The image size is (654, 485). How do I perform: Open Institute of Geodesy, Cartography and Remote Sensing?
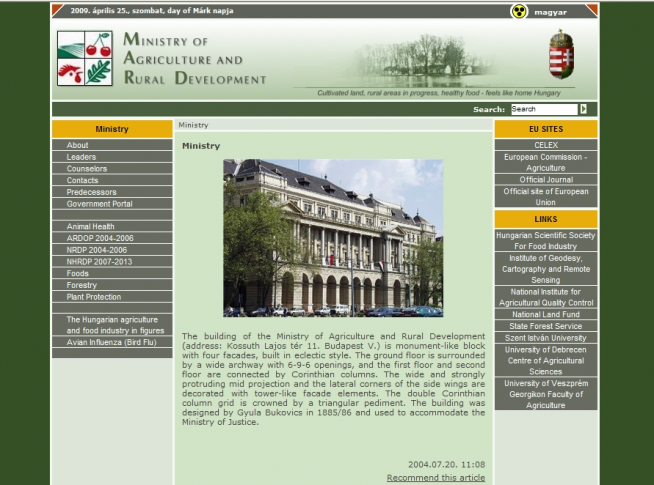pos(546,269)
